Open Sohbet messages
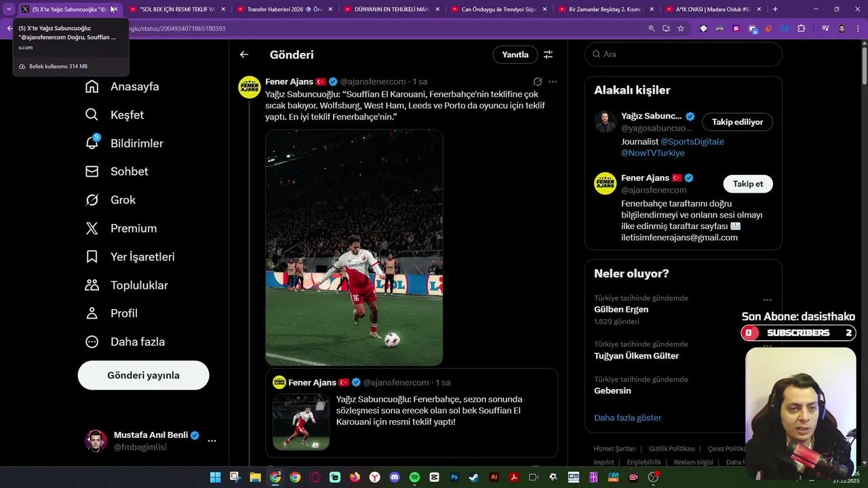This screenshot has width=868, height=488. 116,172
